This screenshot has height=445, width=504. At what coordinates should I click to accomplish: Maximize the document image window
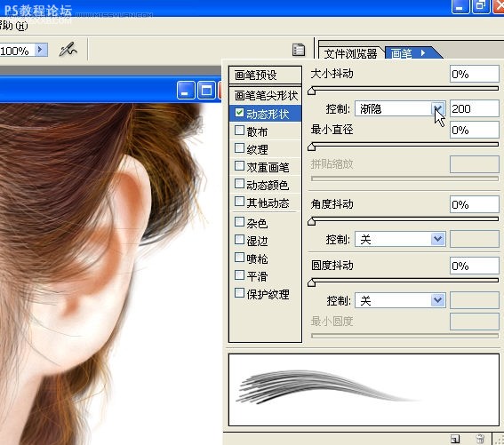[x=206, y=91]
